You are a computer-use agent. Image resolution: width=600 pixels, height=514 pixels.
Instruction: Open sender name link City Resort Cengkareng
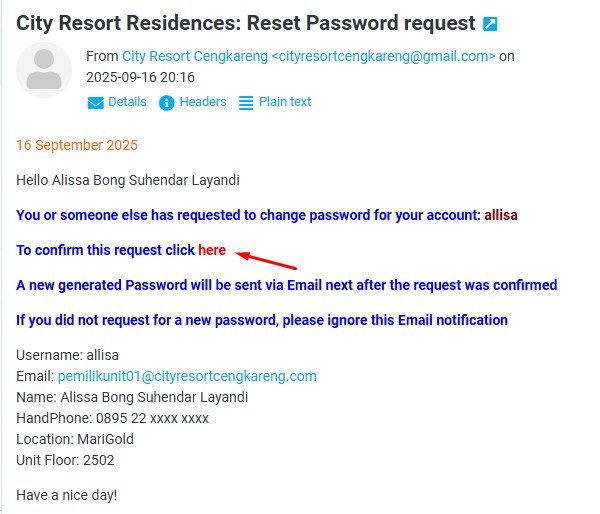pyautogui.click(x=195, y=57)
